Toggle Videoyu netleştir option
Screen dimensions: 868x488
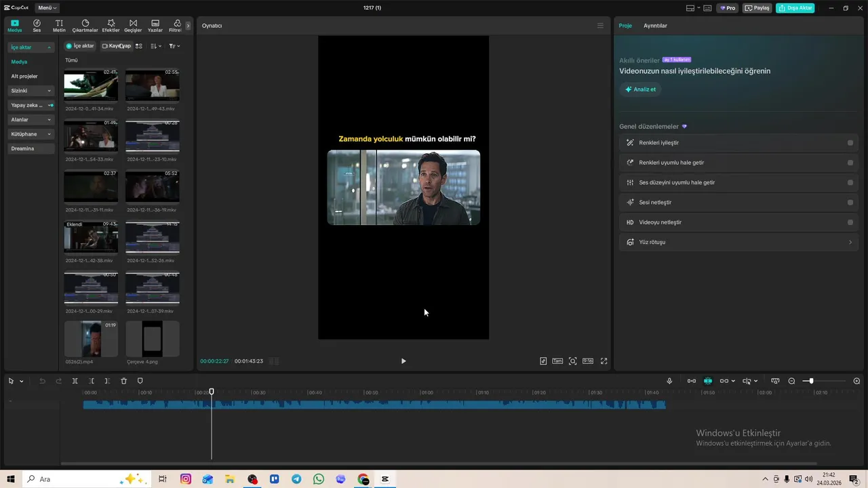coord(850,222)
